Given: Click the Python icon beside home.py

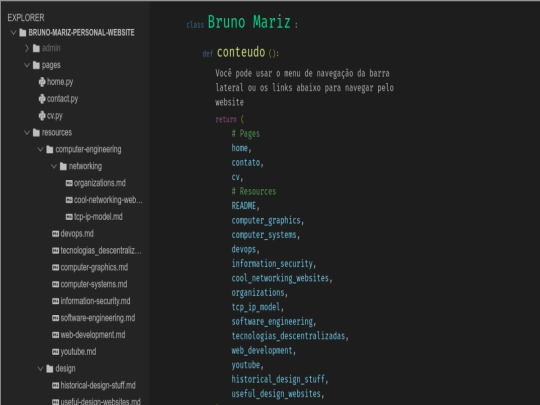Looking at the screenshot, I should tap(42, 82).
